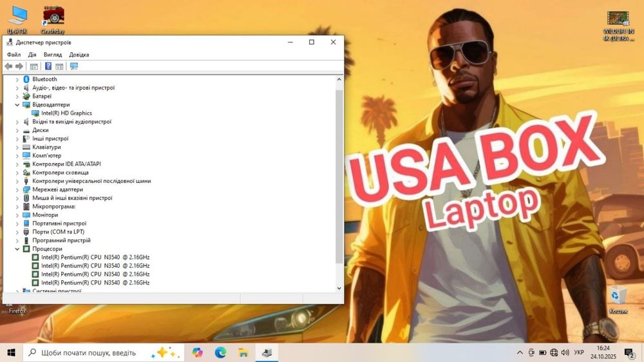Switch the УКР input language indicator
The image size is (644, 362).
579,352
